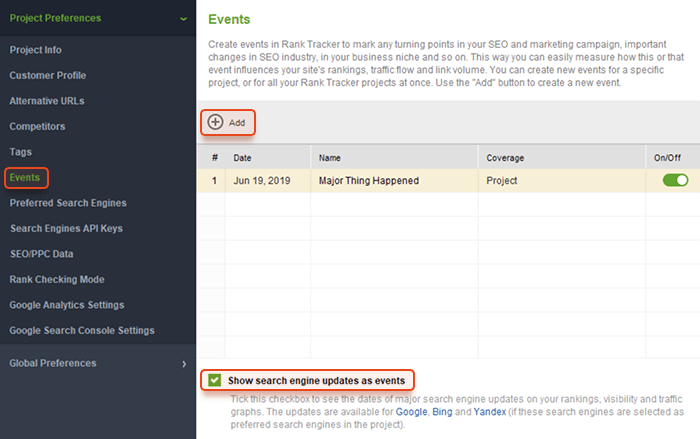Select the Jun 19, 2019 event row
Image resolution: width=700 pixels, height=439 pixels.
coord(448,180)
